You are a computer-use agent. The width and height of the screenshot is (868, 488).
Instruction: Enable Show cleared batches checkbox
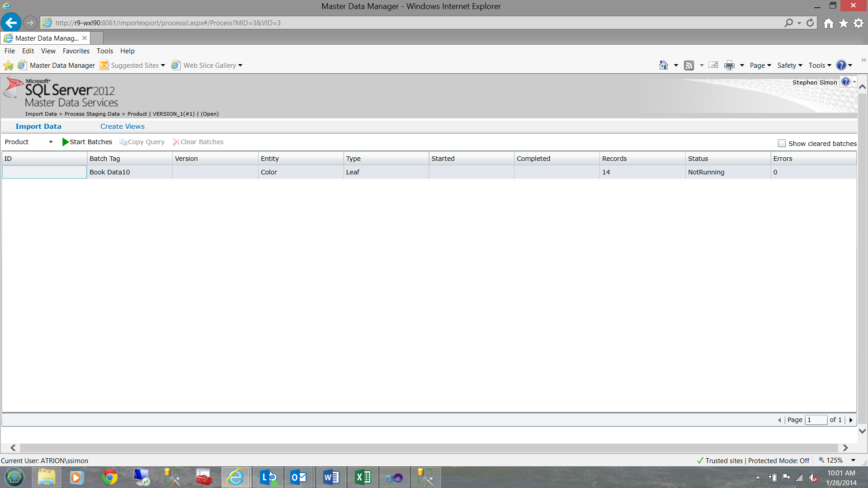tap(782, 143)
